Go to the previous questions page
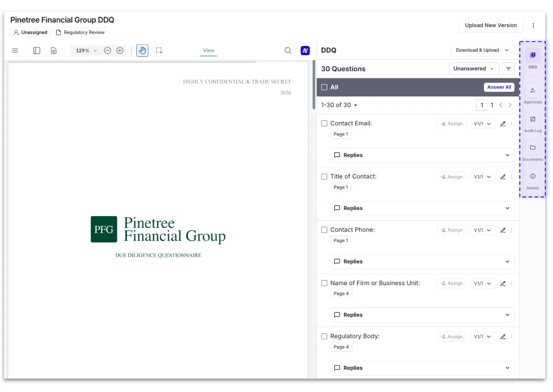 (500, 105)
